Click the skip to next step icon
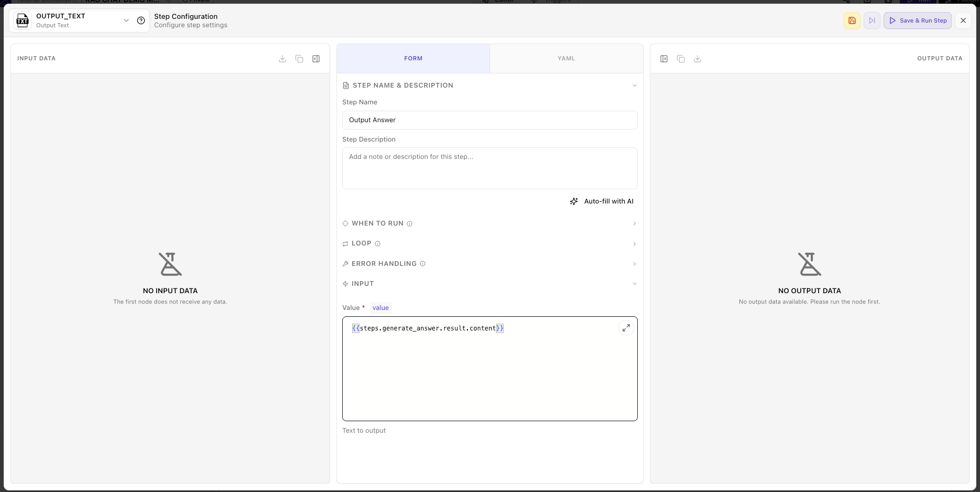Viewport: 980px width, 492px height. (x=872, y=20)
